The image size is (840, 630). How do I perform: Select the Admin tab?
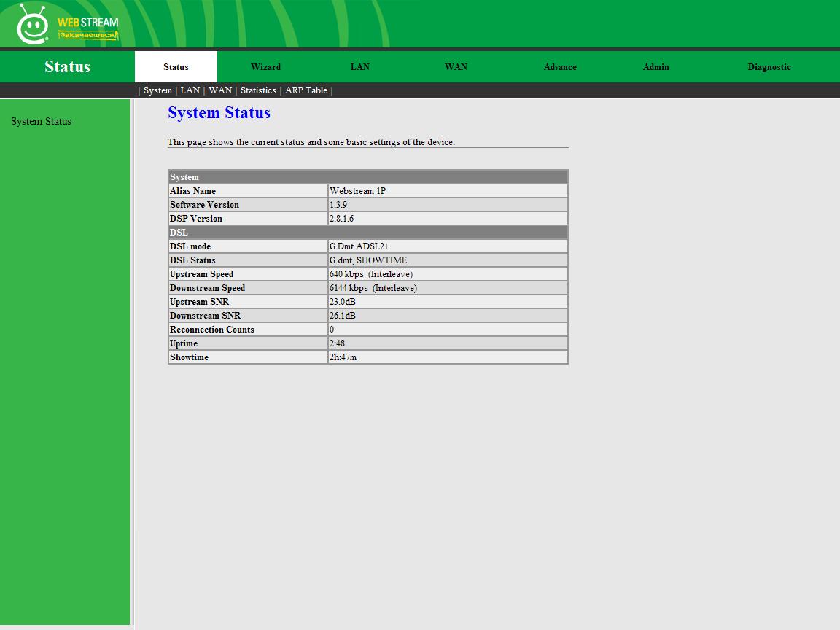656,67
